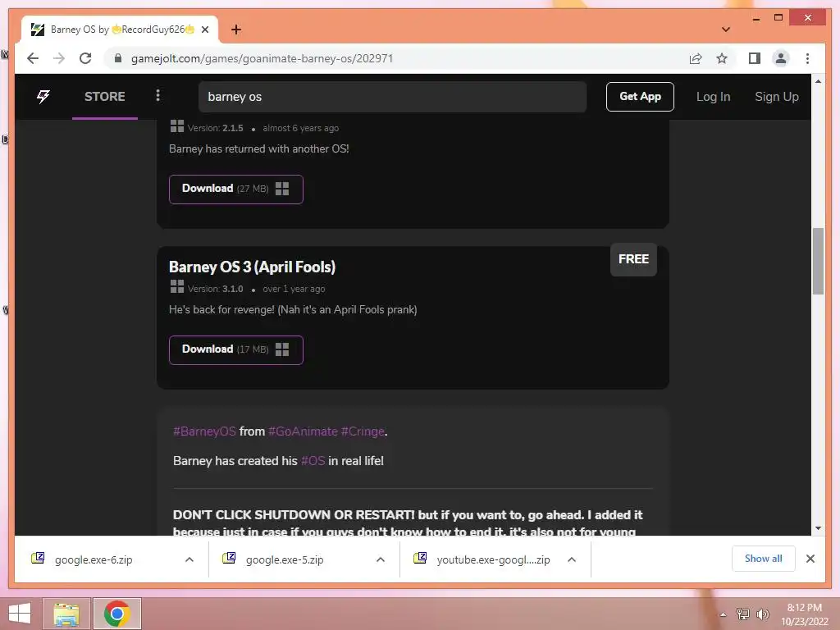Download the 17 MB April Fools build
Image resolution: width=840 pixels, height=630 pixels.
click(235, 349)
